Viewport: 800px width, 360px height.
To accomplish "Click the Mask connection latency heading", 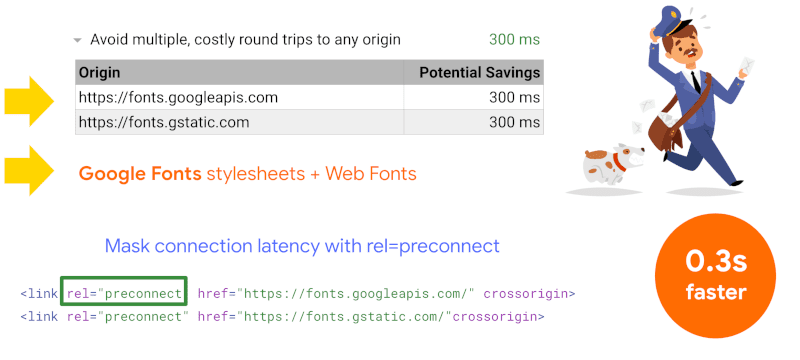I will pos(302,246).
